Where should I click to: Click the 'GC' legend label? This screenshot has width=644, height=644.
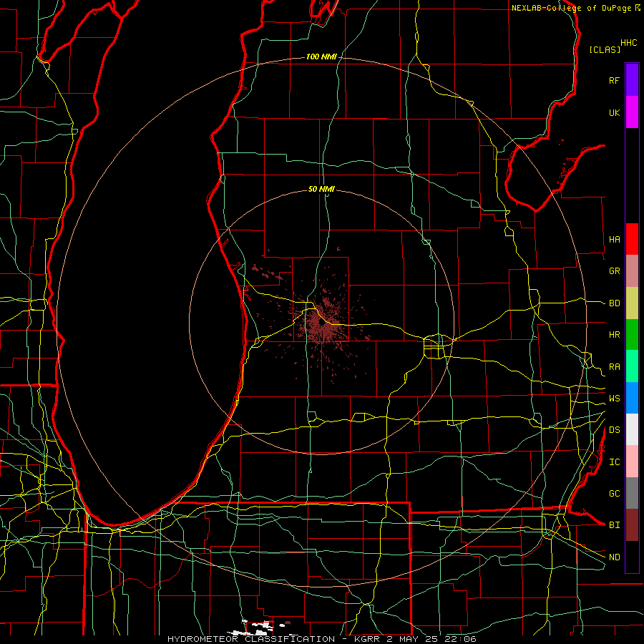pyautogui.click(x=614, y=494)
